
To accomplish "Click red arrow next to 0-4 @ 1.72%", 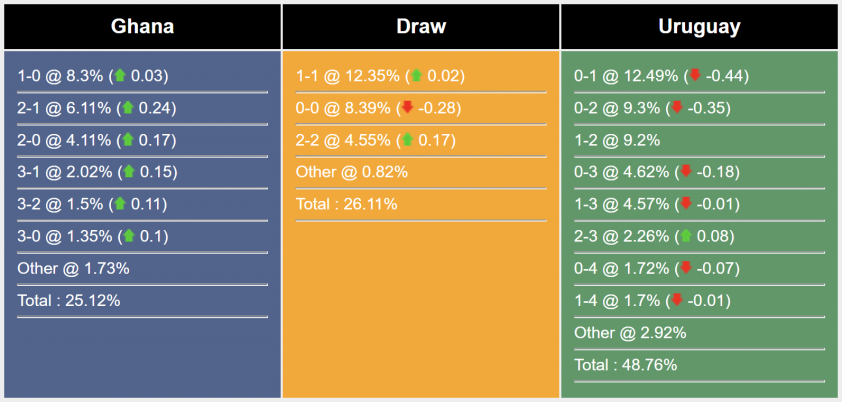I will pos(686,268).
